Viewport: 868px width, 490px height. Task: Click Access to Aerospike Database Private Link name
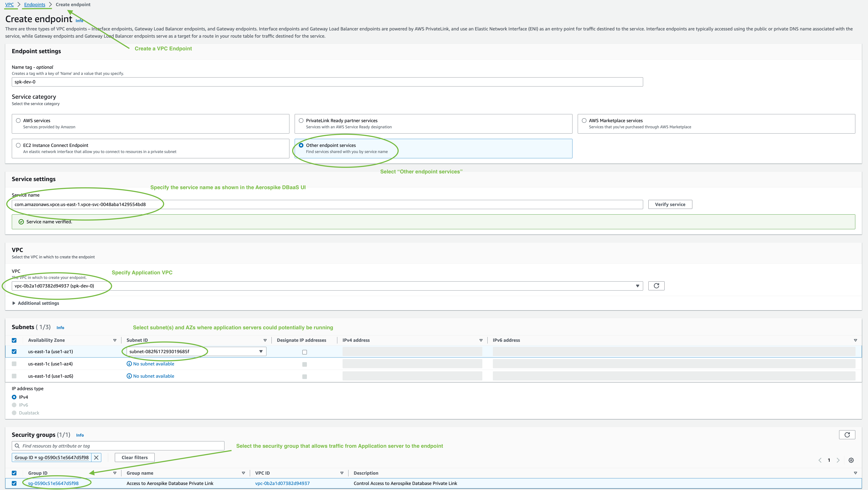(170, 483)
